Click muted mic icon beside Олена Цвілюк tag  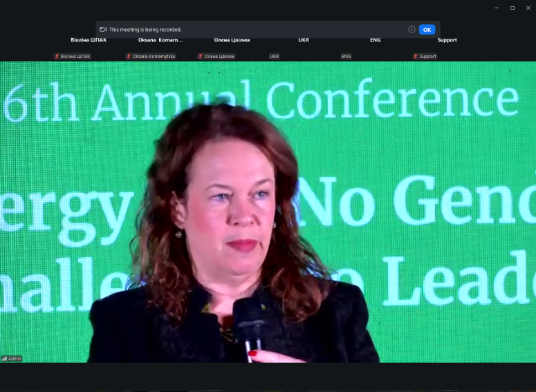point(201,56)
